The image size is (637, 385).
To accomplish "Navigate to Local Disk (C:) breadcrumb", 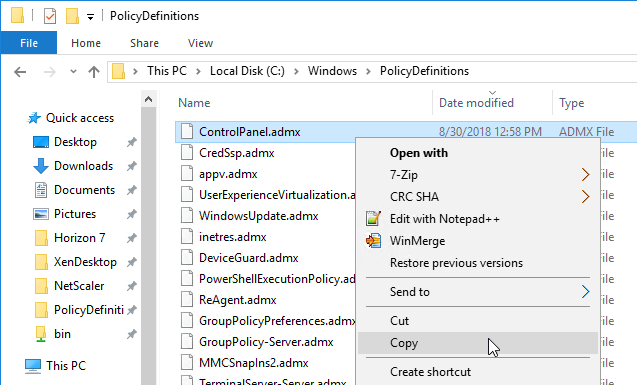I will click(x=247, y=71).
